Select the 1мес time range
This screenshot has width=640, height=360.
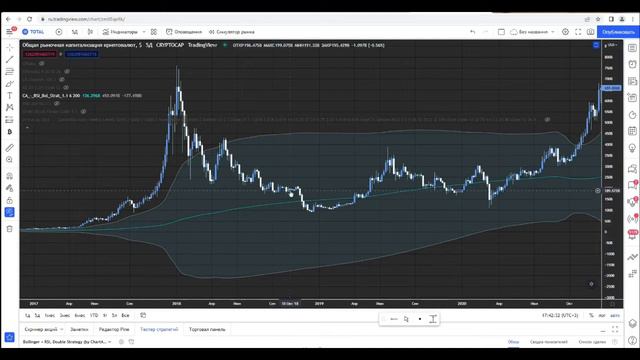pyautogui.click(x=49, y=316)
